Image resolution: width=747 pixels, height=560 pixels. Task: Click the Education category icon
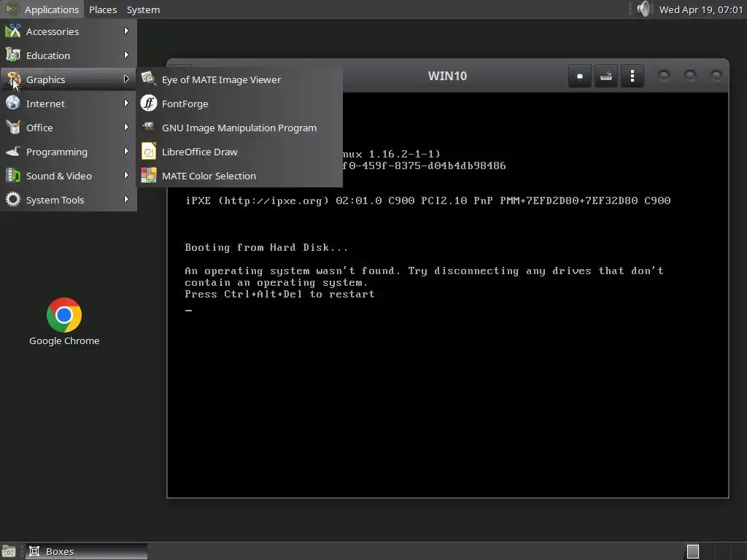13,55
